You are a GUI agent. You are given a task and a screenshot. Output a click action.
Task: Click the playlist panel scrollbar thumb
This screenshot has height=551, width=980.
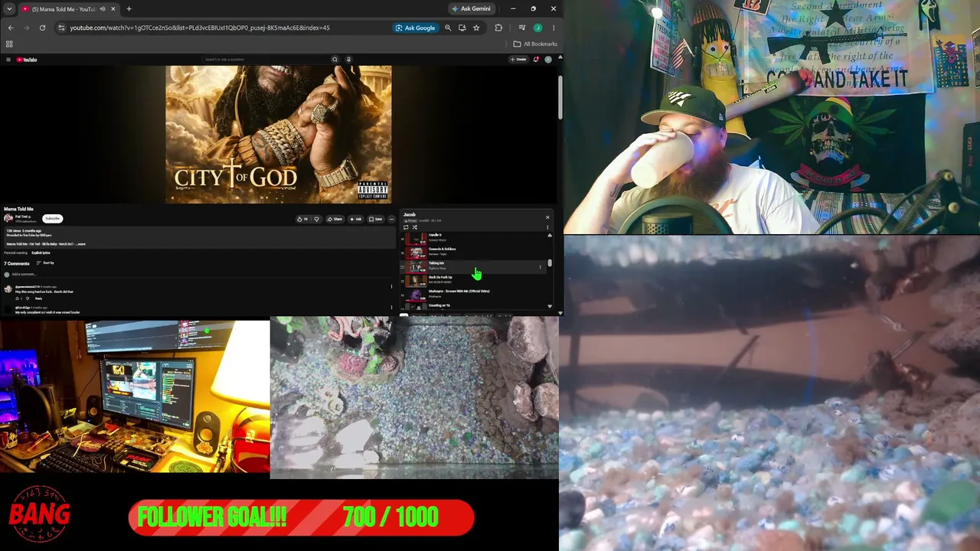[x=550, y=262]
